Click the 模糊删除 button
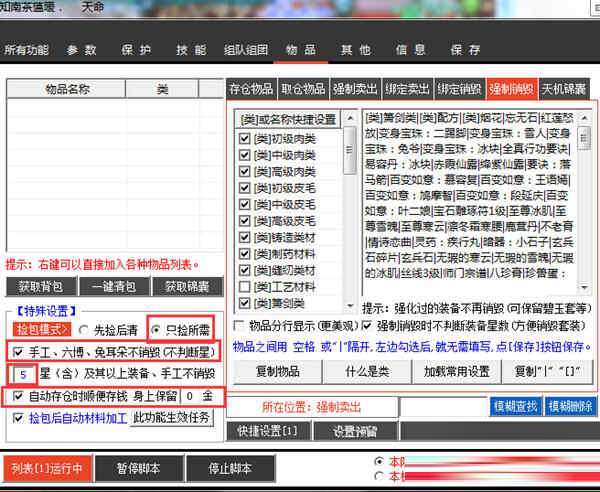Screen dimensions: 600x492 click(570, 406)
